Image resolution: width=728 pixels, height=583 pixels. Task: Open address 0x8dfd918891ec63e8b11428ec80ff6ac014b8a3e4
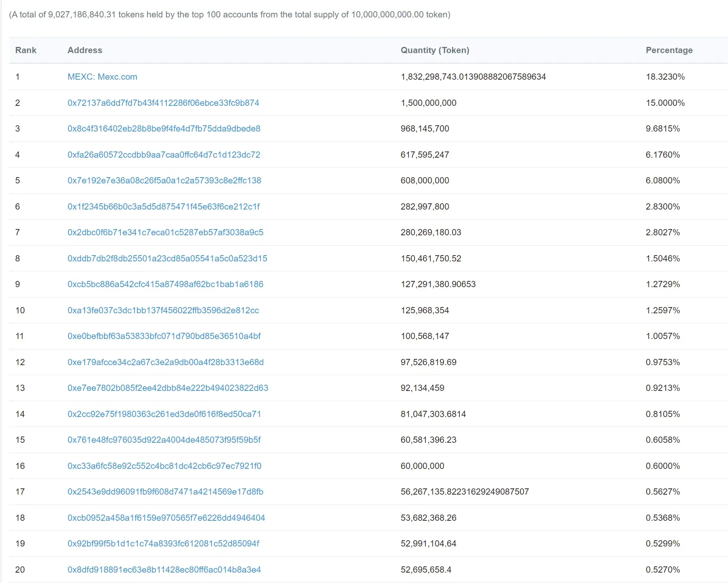164,570
